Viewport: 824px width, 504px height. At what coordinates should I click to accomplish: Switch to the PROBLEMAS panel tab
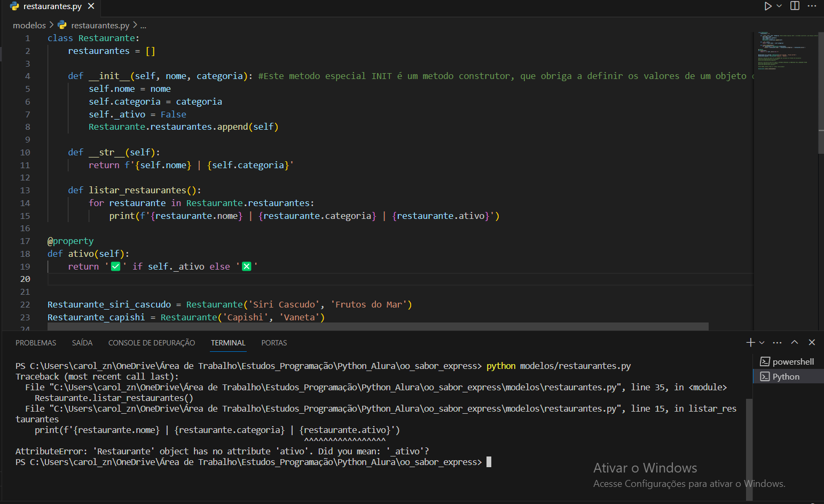36,343
